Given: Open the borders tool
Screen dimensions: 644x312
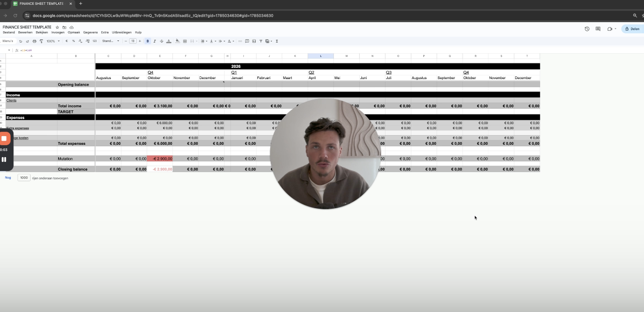Looking at the screenshot, I should (x=185, y=41).
